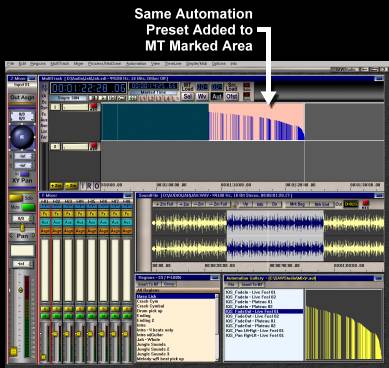389x368 pixels.
Task: Open Fx on F Mixer channel 1
Action: click(45, 214)
